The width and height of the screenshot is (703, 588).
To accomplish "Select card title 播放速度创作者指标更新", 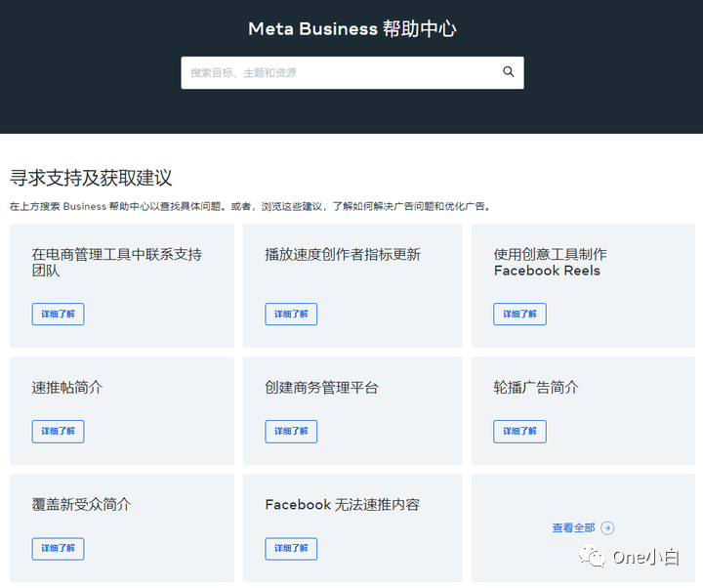I will (x=343, y=254).
